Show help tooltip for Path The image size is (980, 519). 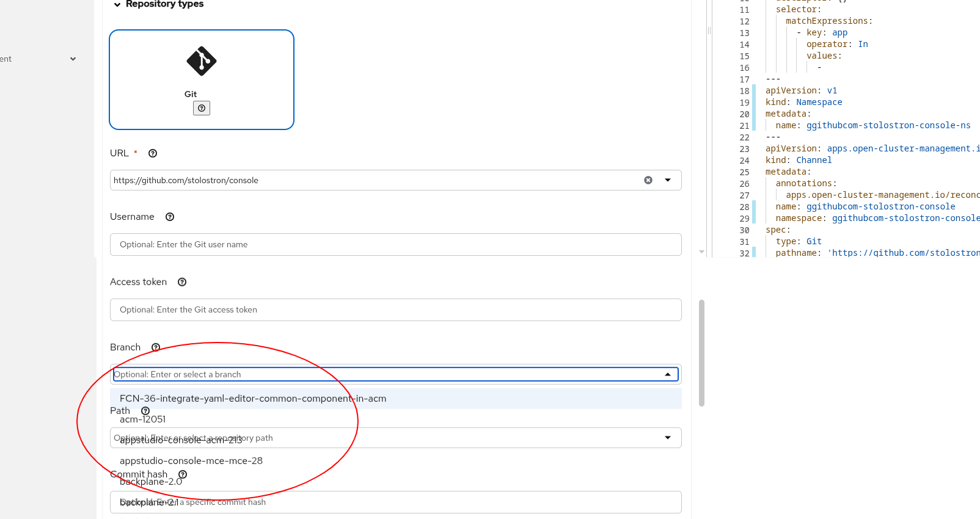145,411
